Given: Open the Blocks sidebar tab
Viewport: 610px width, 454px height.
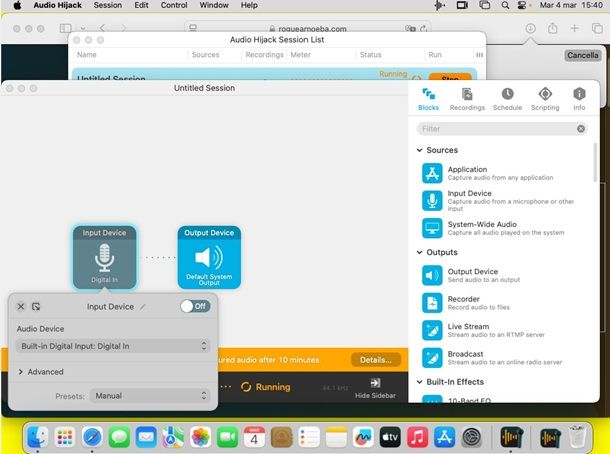Looking at the screenshot, I should 428,99.
